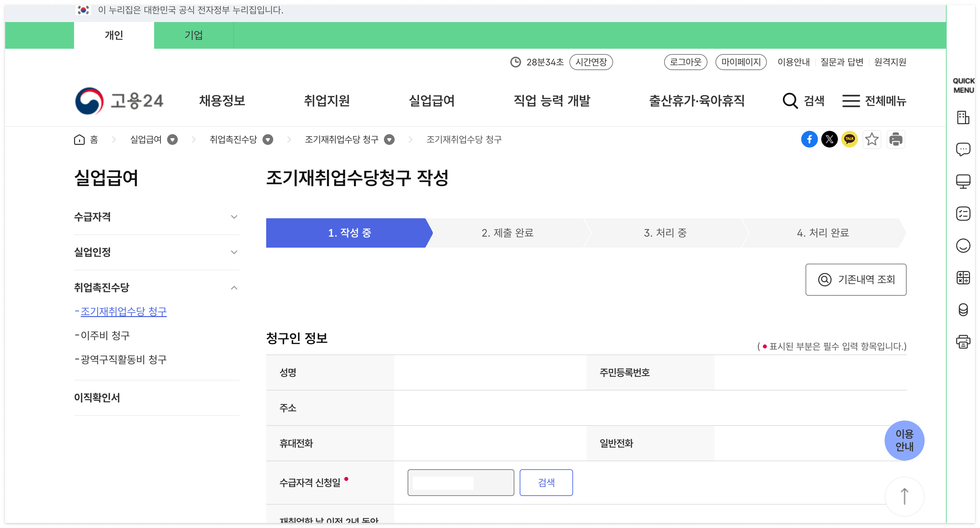Viewport: 980px width, 528px height.
Task: Expand 조기재취업수당 청구 breadcrumb dropdown
Action: point(389,140)
